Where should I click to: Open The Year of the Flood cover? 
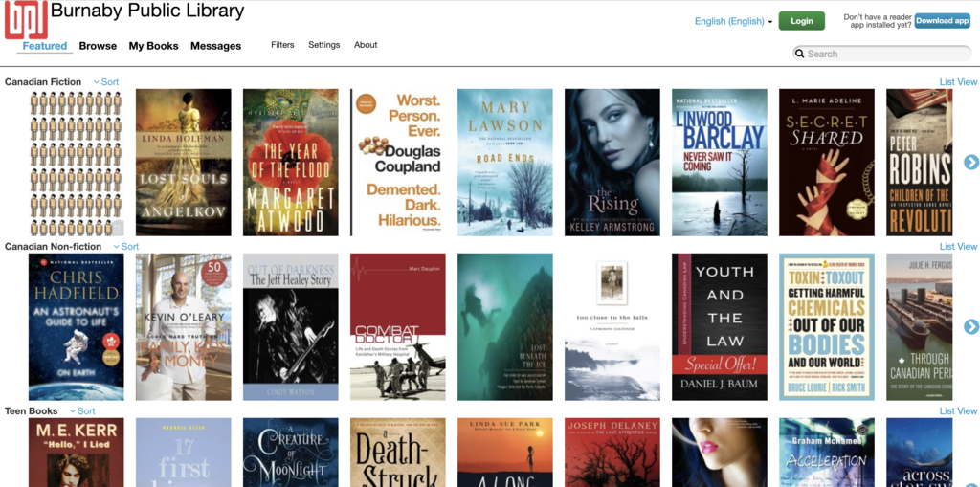[291, 163]
